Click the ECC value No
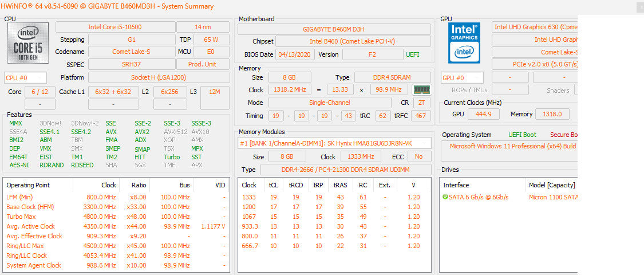Viewport: 644px width, 275px height. [418, 156]
